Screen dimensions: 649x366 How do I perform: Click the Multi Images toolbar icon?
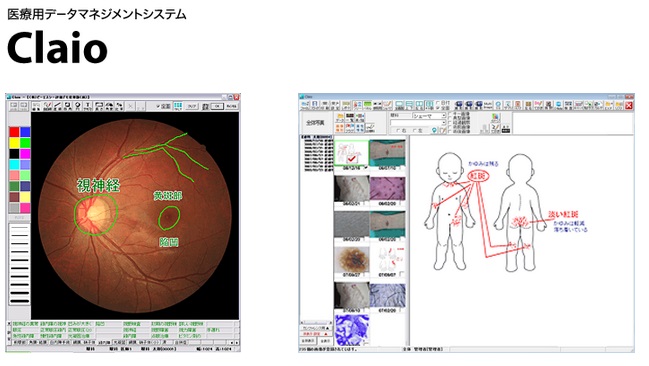(488, 105)
